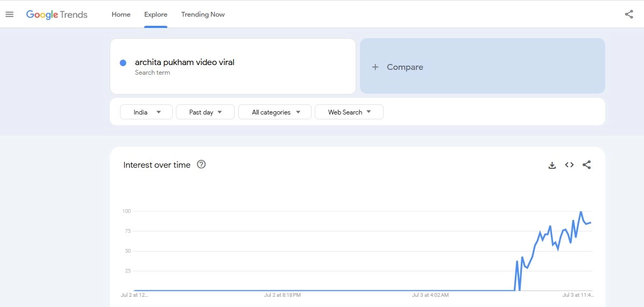Open the Interest over time help icon

(201, 165)
